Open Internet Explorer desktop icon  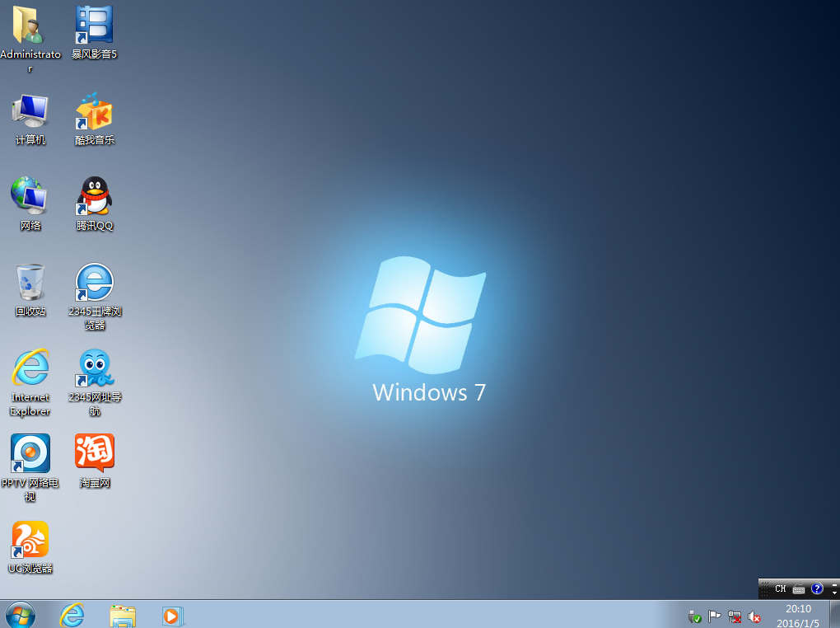coord(30,382)
